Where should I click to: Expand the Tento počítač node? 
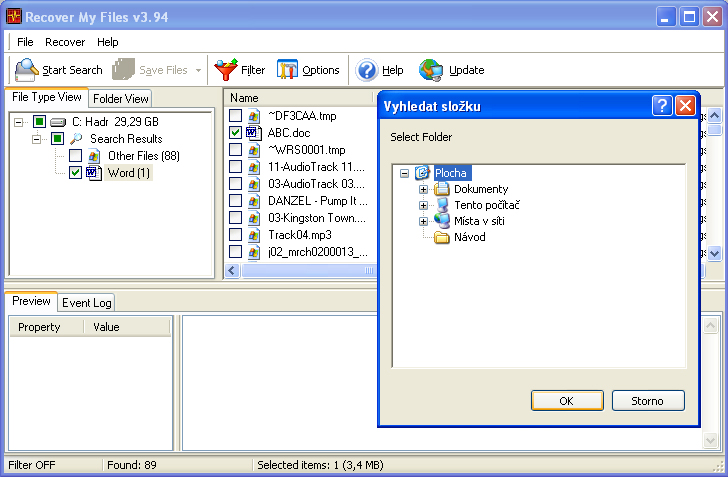coord(423,205)
